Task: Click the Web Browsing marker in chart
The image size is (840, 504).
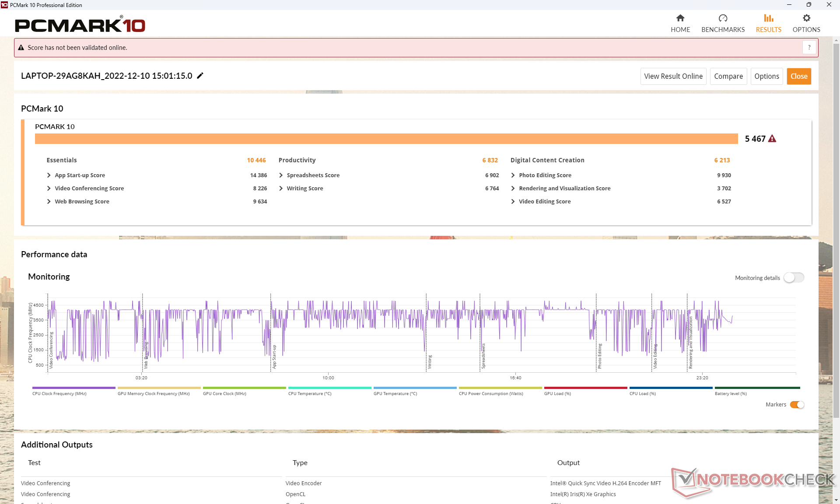Action: coord(146,354)
